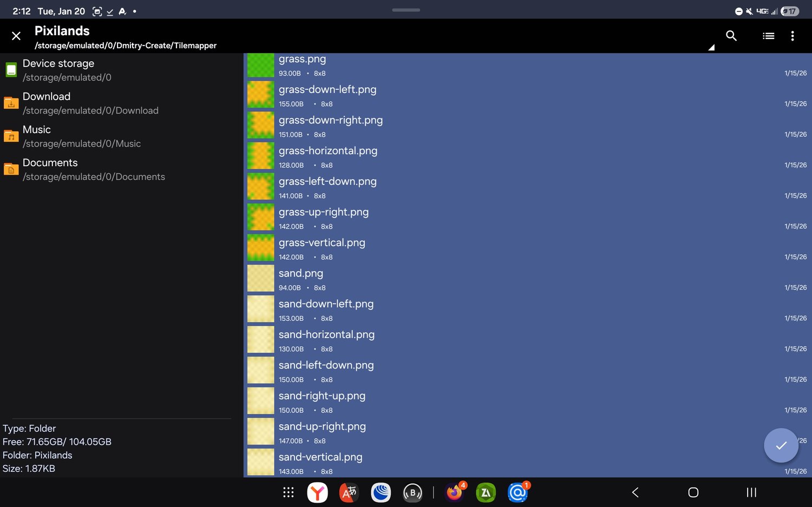Launch the green ZArchiver app
The image size is (812, 507).
pyautogui.click(x=486, y=492)
